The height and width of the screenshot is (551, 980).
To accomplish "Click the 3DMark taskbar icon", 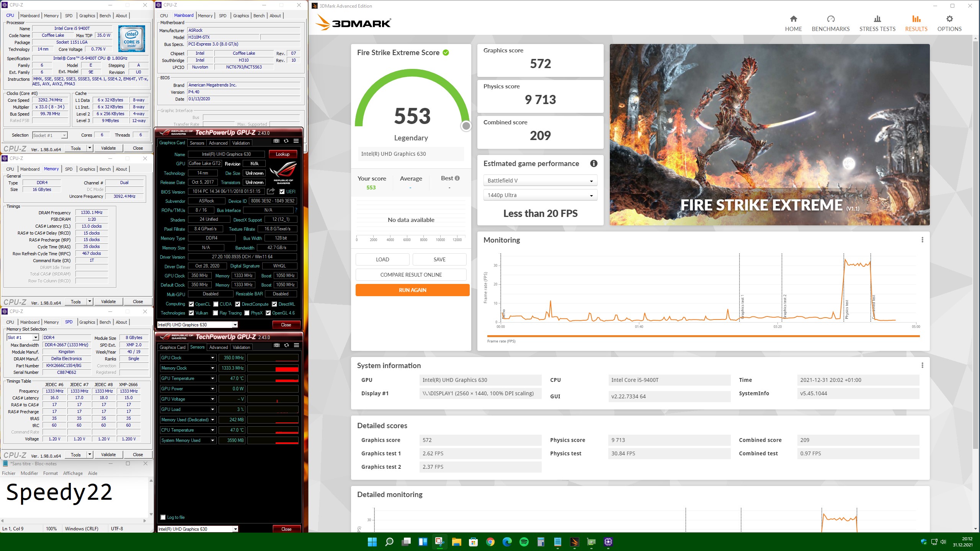I will (x=574, y=542).
